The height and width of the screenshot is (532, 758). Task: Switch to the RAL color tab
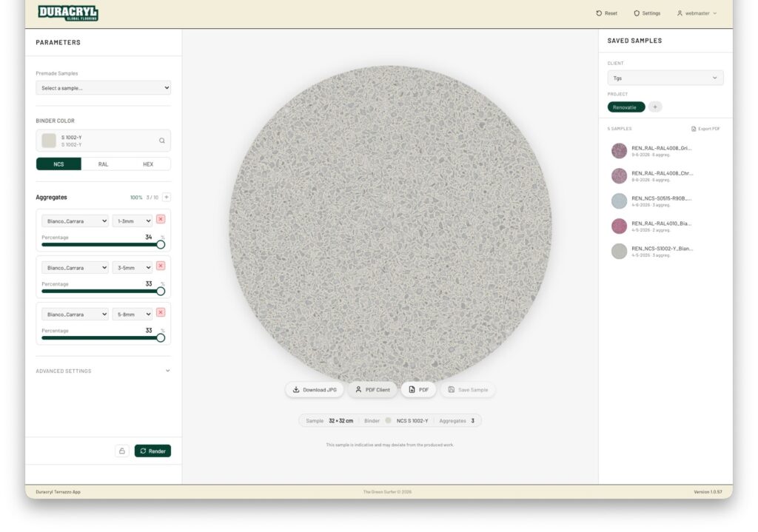[103, 164]
